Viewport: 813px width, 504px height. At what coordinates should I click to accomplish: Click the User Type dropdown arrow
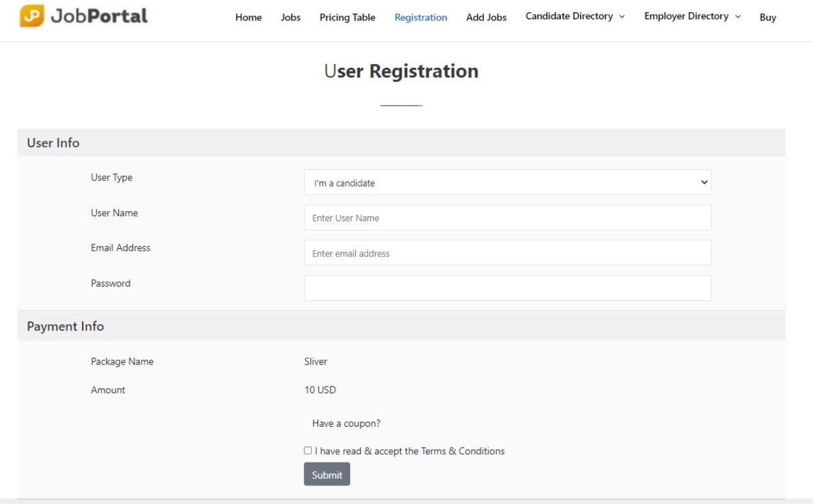coord(704,182)
